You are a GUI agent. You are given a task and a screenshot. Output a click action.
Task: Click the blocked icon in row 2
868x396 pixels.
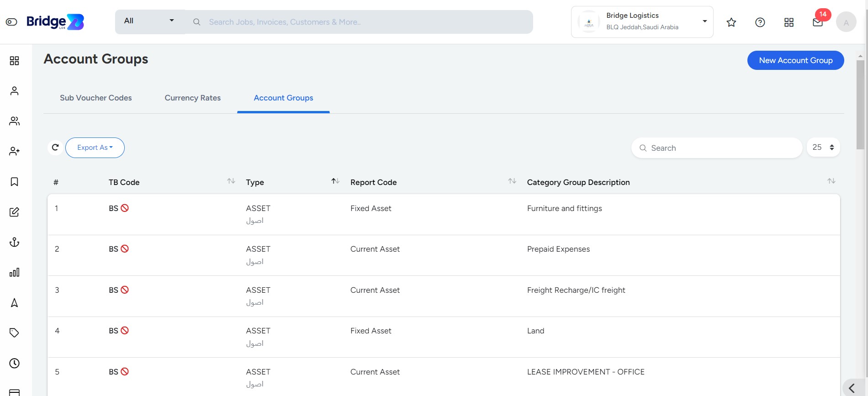[125, 248]
